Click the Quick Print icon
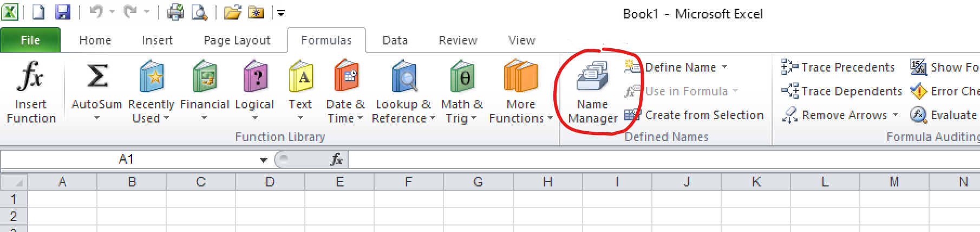The height and width of the screenshot is (232, 980). point(175,12)
